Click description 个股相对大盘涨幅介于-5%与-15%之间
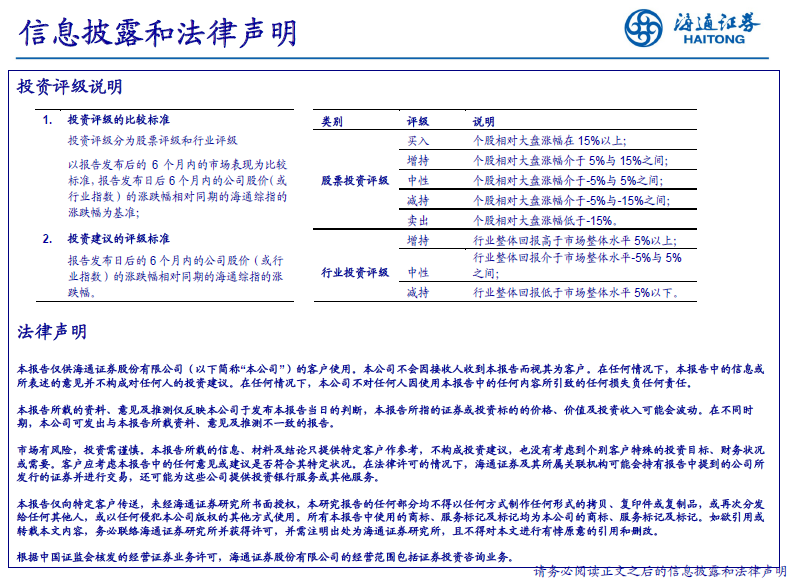Image resolution: width=793 pixels, height=584 pixels. coord(571,201)
